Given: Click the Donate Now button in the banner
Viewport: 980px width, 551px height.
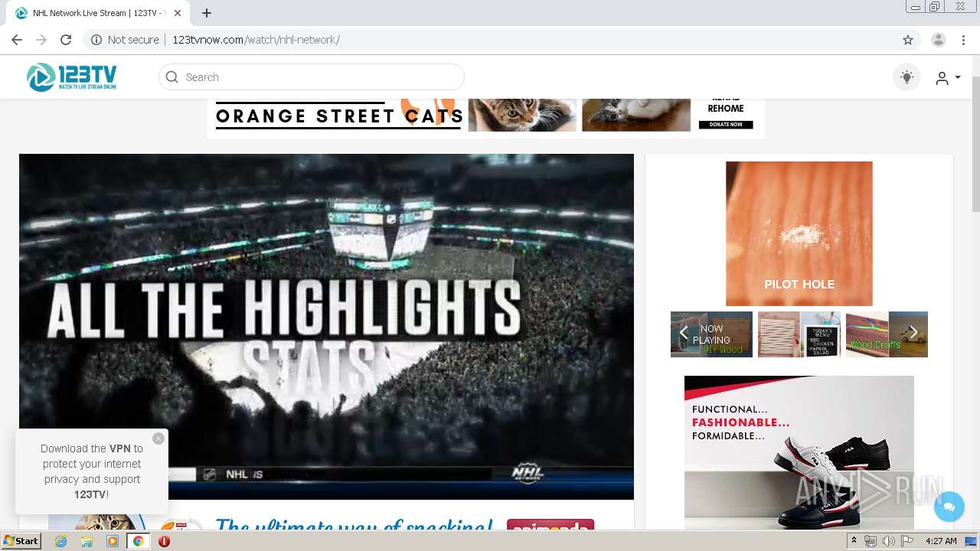Looking at the screenshot, I should point(726,124).
